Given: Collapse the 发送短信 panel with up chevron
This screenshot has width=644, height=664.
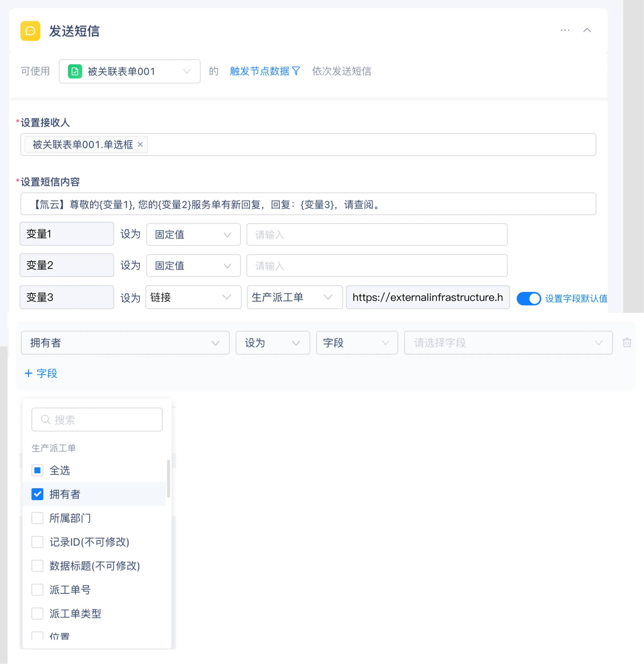Looking at the screenshot, I should coord(587,30).
